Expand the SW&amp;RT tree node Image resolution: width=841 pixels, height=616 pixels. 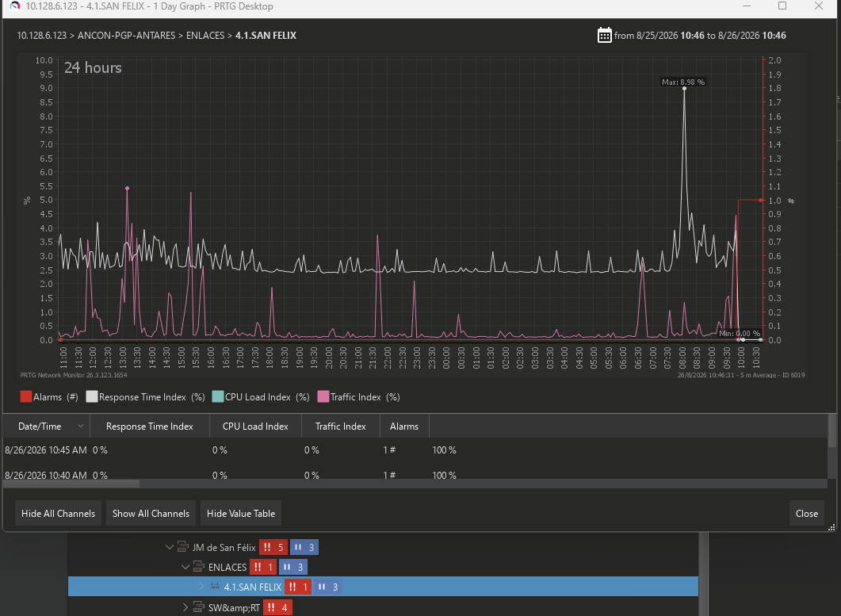[185, 607]
